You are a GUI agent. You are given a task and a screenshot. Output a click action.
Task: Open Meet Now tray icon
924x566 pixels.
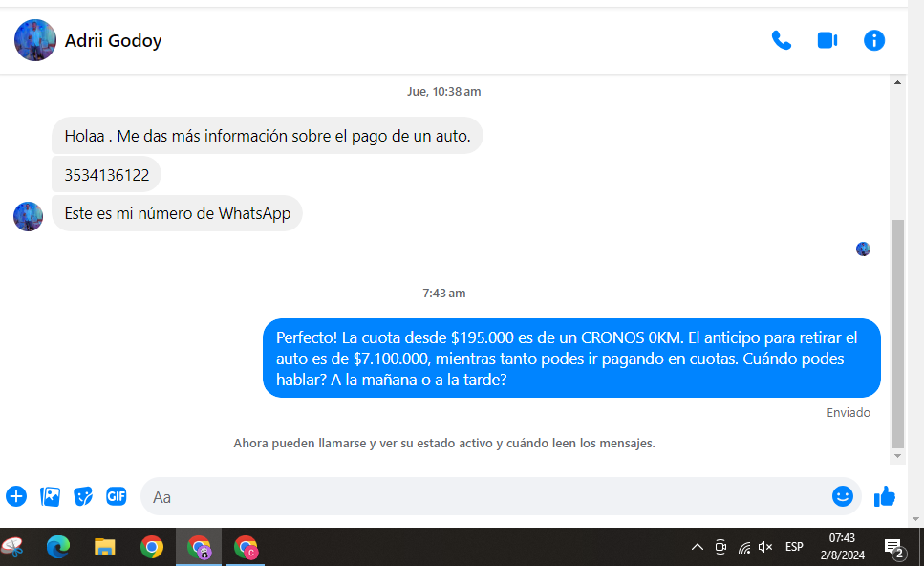[x=720, y=547]
